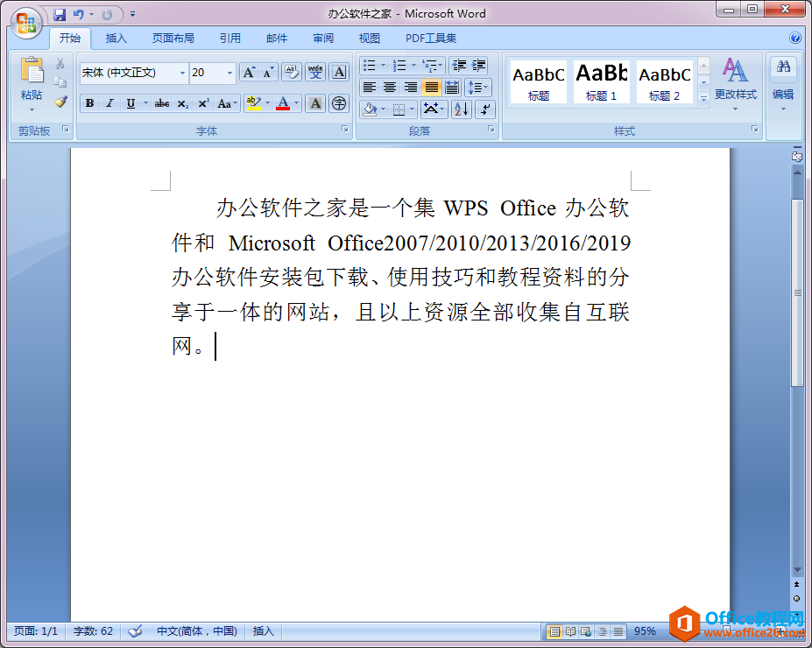Show or hide paragraph marks
This screenshot has width=812, height=648.
click(x=485, y=109)
